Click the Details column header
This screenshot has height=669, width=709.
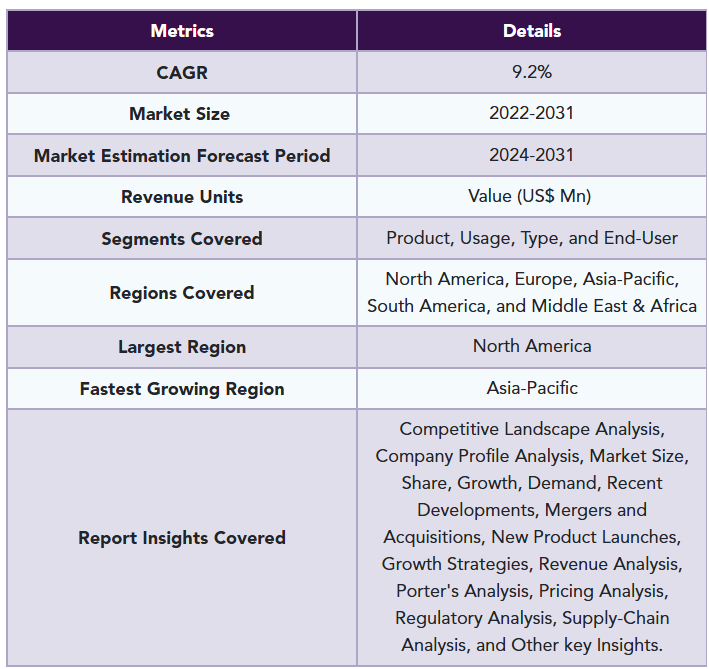click(x=532, y=31)
